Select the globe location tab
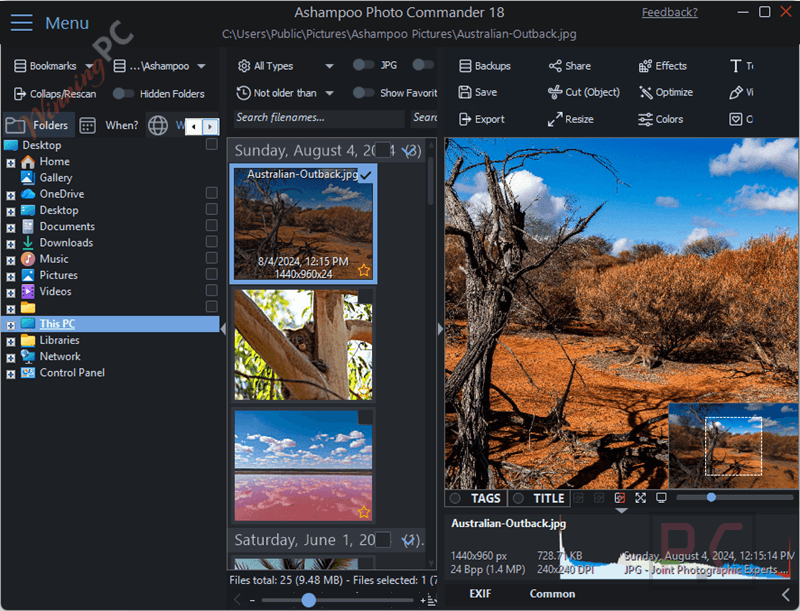 [x=158, y=125]
